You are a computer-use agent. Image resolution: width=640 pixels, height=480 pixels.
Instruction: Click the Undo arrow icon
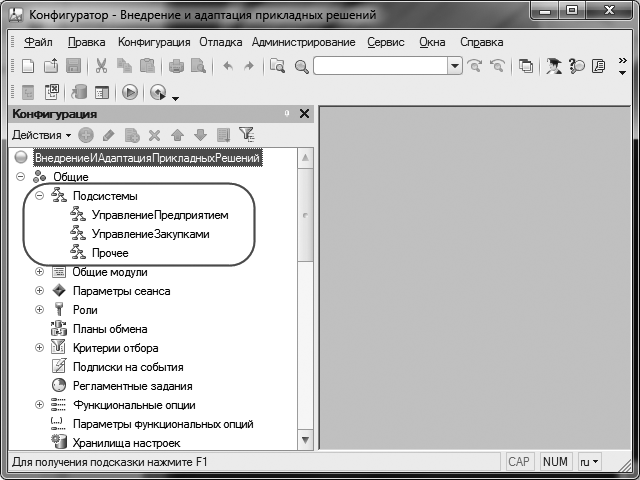pyautogui.click(x=227, y=66)
